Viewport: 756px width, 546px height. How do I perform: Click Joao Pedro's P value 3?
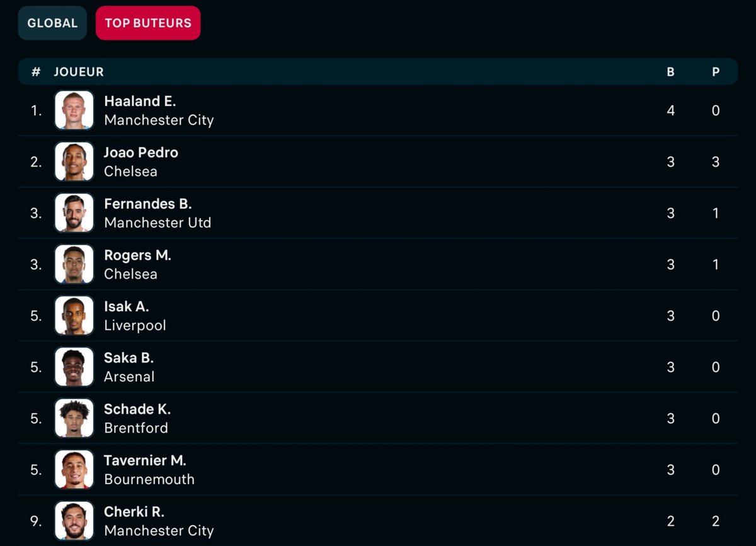pyautogui.click(x=716, y=162)
